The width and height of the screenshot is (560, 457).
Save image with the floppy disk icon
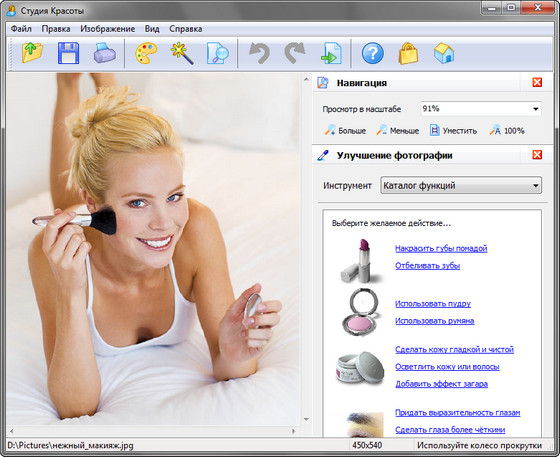coord(68,53)
